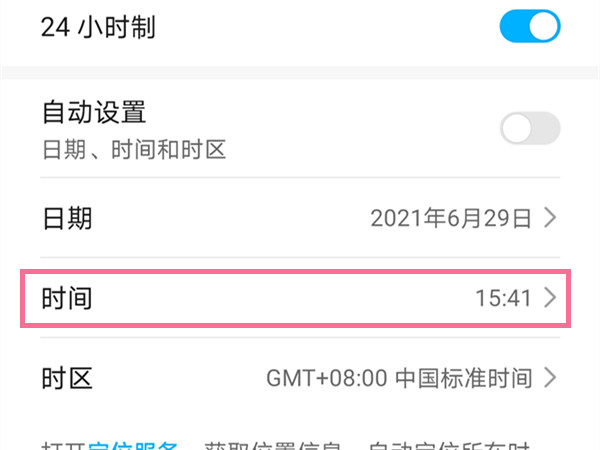Turn off the 24小时制 switch
The image size is (600, 450).
click(x=530, y=27)
